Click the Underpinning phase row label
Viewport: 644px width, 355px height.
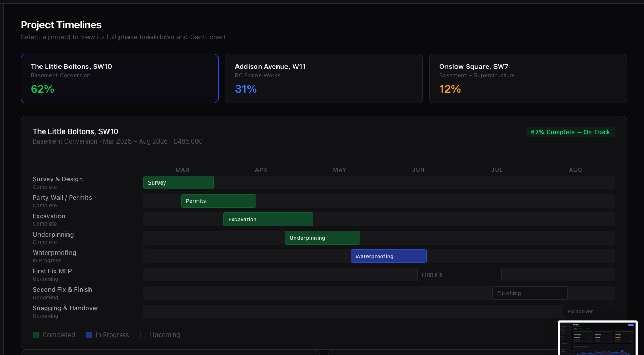pyautogui.click(x=53, y=235)
